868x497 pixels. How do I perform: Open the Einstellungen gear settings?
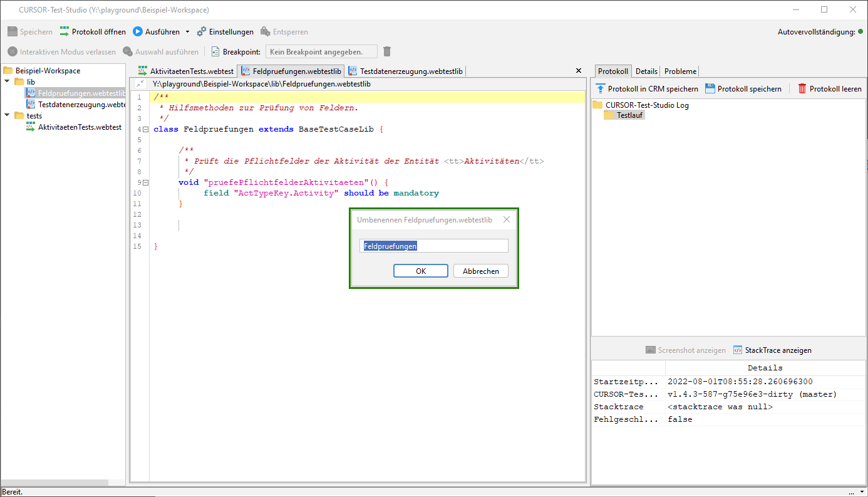(202, 32)
